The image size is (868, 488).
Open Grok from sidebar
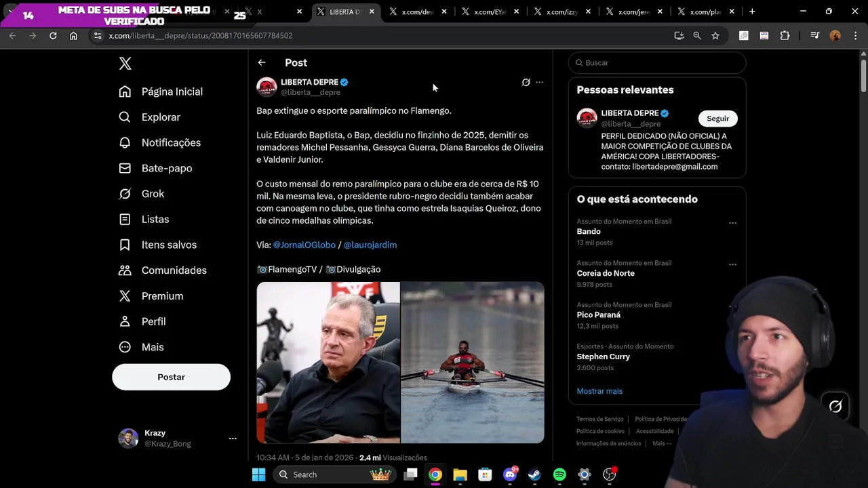pyautogui.click(x=141, y=194)
